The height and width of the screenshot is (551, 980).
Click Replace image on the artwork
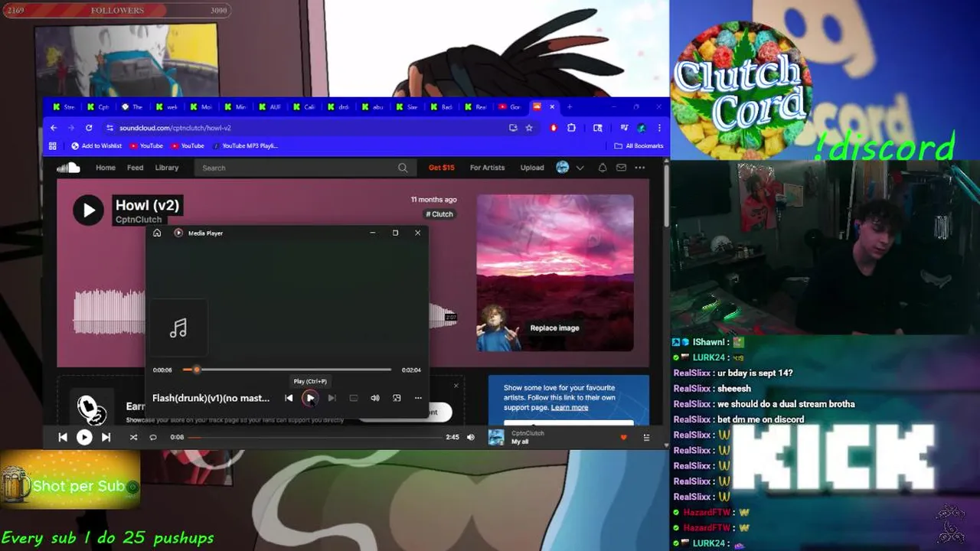coord(555,328)
